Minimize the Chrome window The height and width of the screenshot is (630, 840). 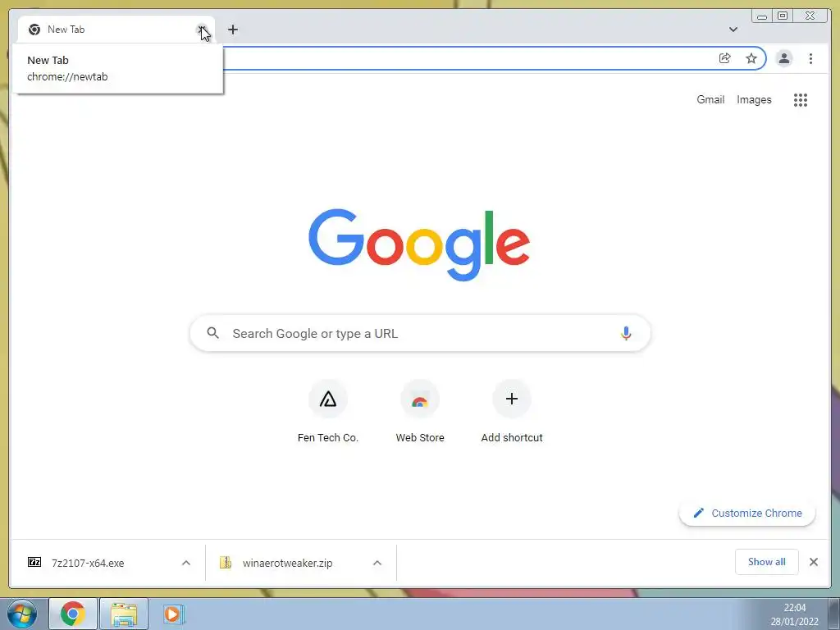[762, 16]
